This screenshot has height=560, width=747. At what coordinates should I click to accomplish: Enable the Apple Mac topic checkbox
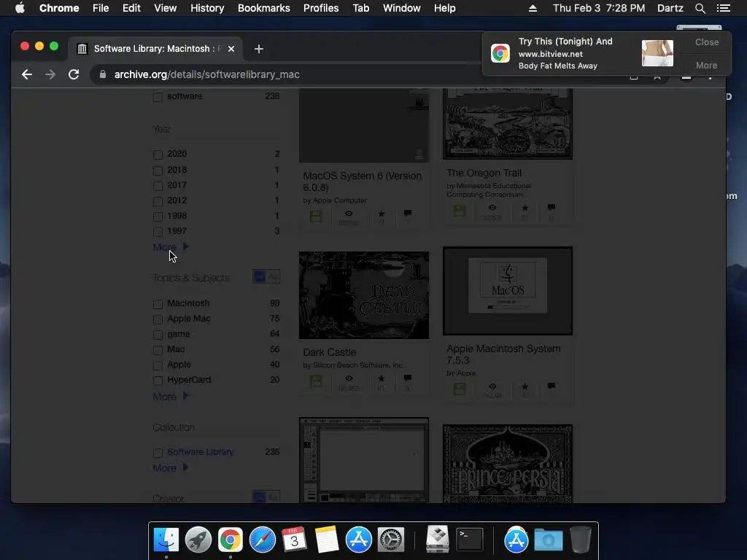pyautogui.click(x=158, y=319)
